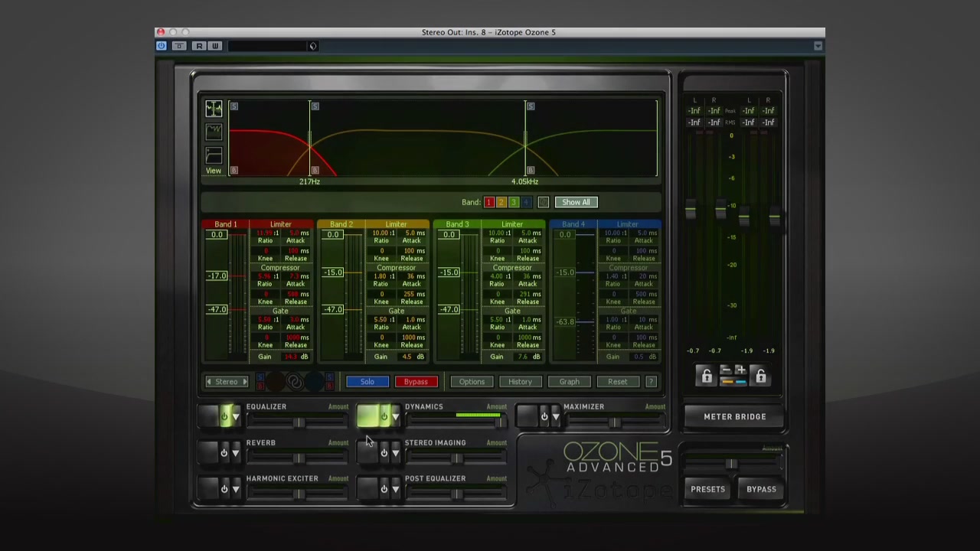The width and height of the screenshot is (980, 551).
Task: Bypass band 1 with bottom B icon
Action: (x=234, y=170)
